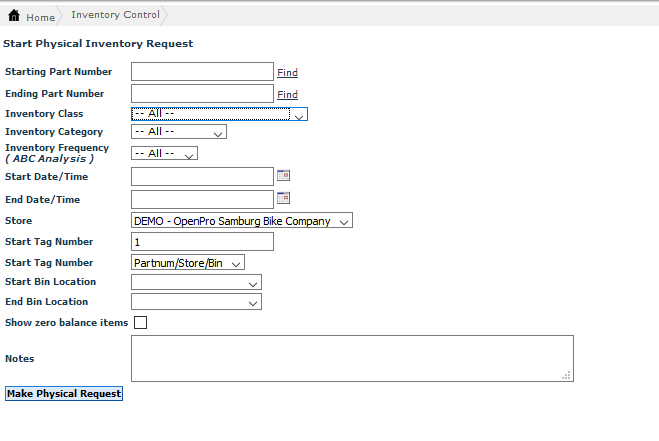Open the End Date/Time calendar picker
The image size is (659, 441).
[x=283, y=198]
